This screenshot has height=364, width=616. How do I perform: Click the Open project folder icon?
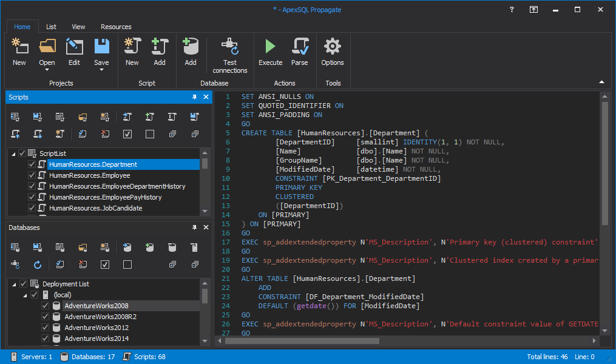click(x=47, y=46)
